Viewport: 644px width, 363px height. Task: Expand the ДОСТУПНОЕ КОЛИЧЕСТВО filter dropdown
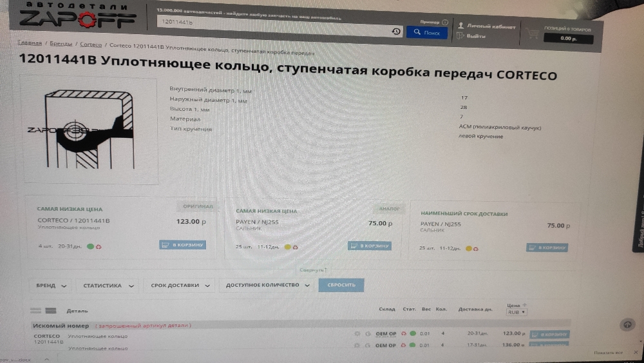[267, 285]
